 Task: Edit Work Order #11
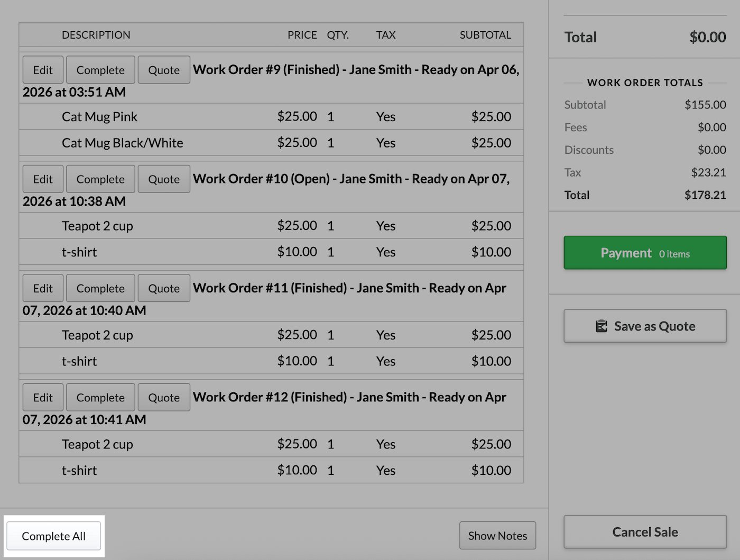(43, 288)
